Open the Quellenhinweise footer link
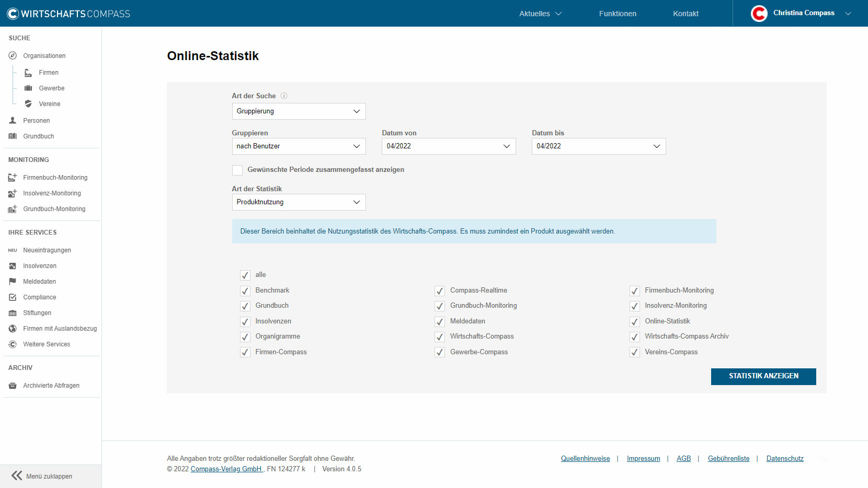This screenshot has height=488, width=868. coord(585,459)
